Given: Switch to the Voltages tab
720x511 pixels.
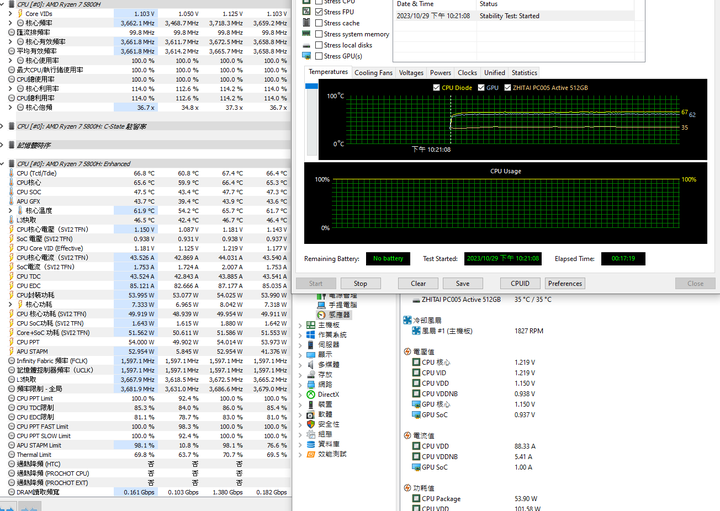Looking at the screenshot, I should click(411, 73).
